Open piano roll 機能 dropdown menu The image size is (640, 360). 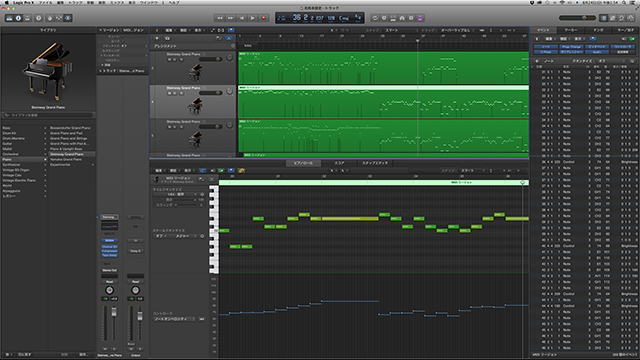[x=174, y=170]
